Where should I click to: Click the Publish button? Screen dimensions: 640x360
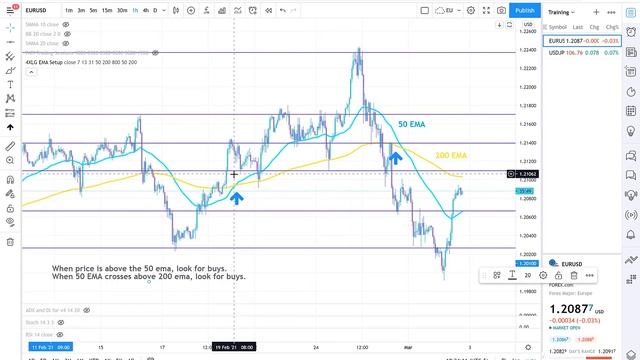pyautogui.click(x=525, y=11)
